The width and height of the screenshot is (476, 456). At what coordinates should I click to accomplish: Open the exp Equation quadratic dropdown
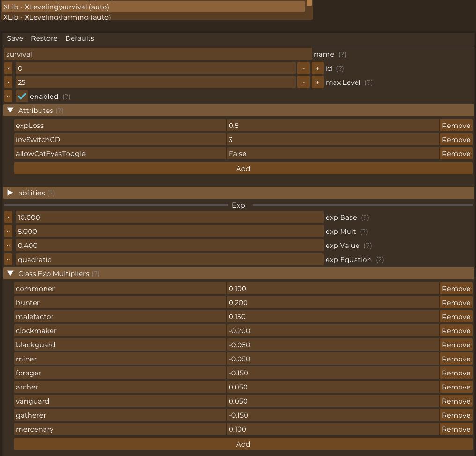[170, 260]
